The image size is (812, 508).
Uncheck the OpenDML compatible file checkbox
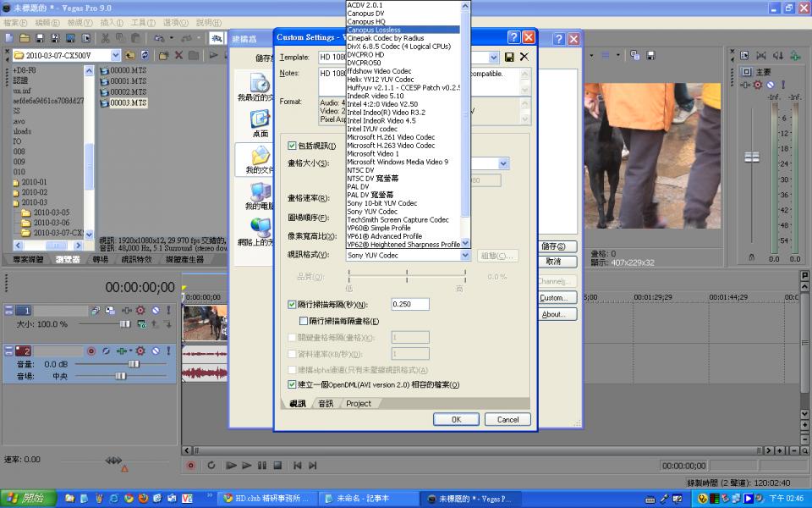coord(293,384)
